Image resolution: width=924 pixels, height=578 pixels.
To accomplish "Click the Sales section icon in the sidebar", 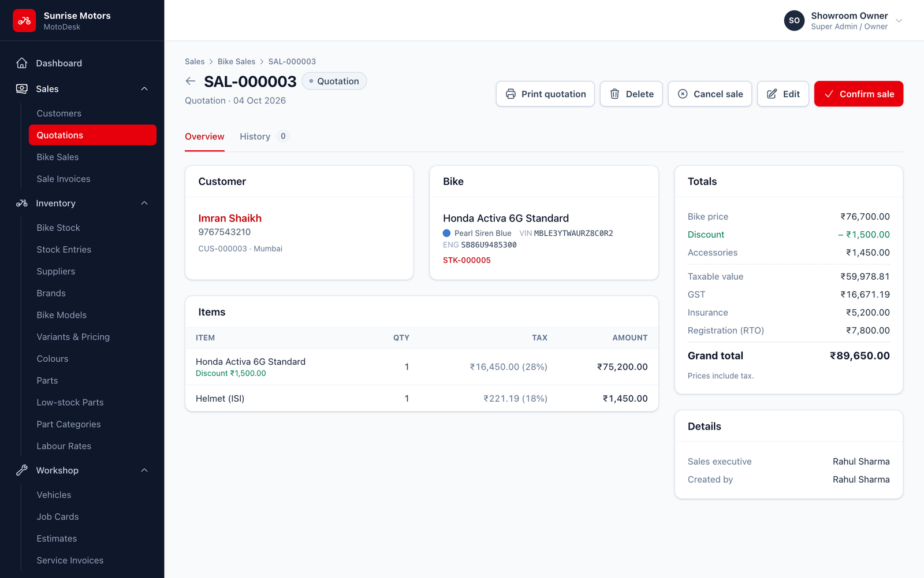I will 22,88.
